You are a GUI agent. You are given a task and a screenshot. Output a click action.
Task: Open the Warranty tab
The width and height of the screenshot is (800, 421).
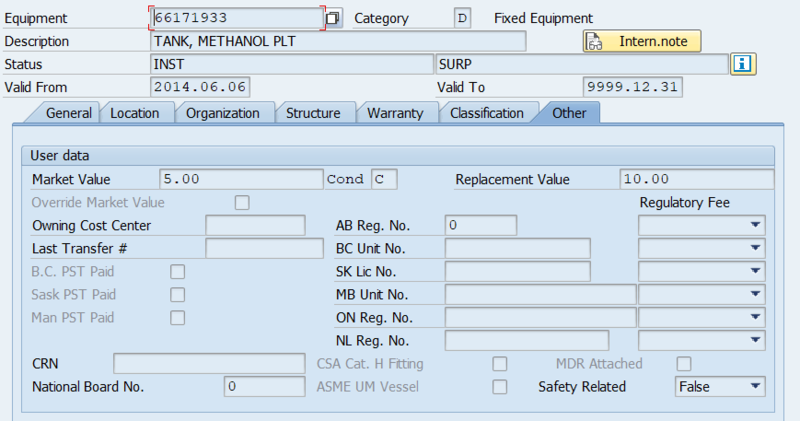click(395, 113)
